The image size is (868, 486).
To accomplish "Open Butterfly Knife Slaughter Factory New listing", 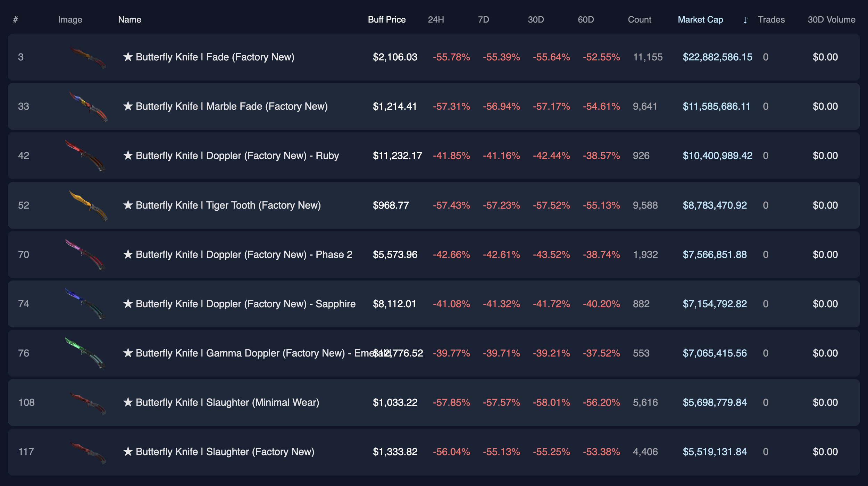I will point(225,452).
